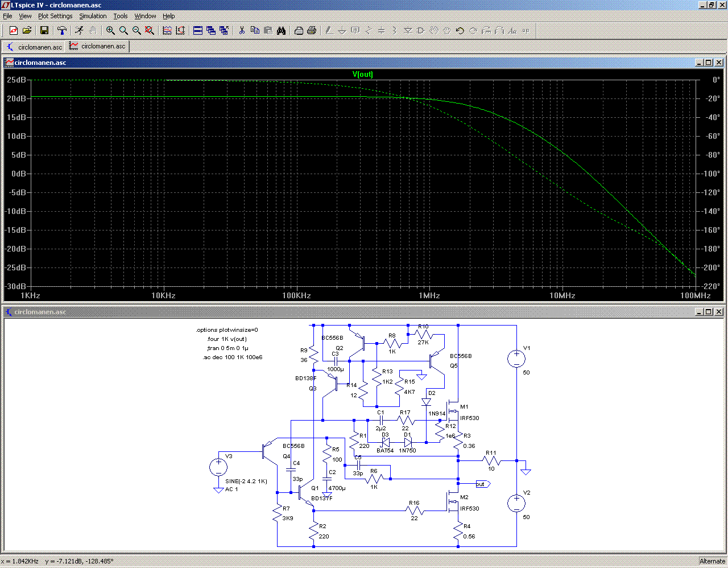Tile the windows with the Tile icon
The height and width of the screenshot is (568, 728).
[198, 31]
